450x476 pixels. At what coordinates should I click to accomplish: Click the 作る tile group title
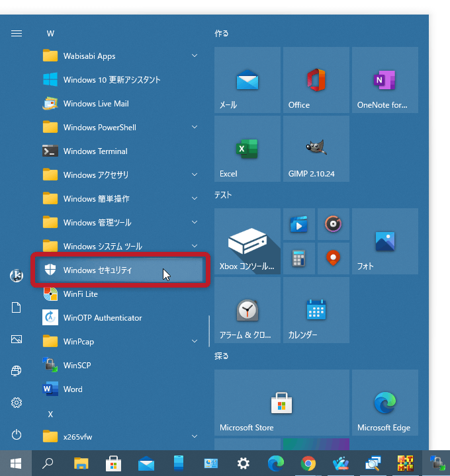coord(222,34)
